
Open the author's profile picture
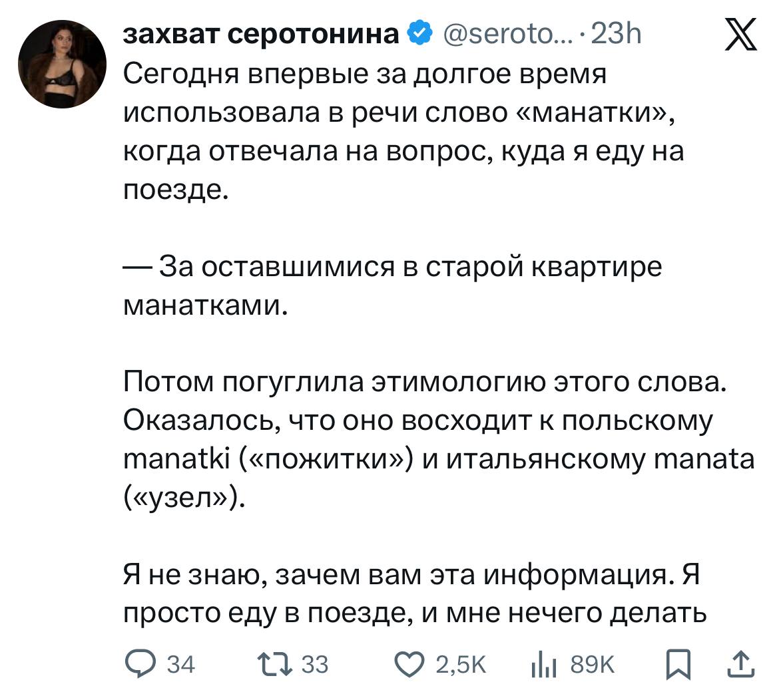coord(61,65)
